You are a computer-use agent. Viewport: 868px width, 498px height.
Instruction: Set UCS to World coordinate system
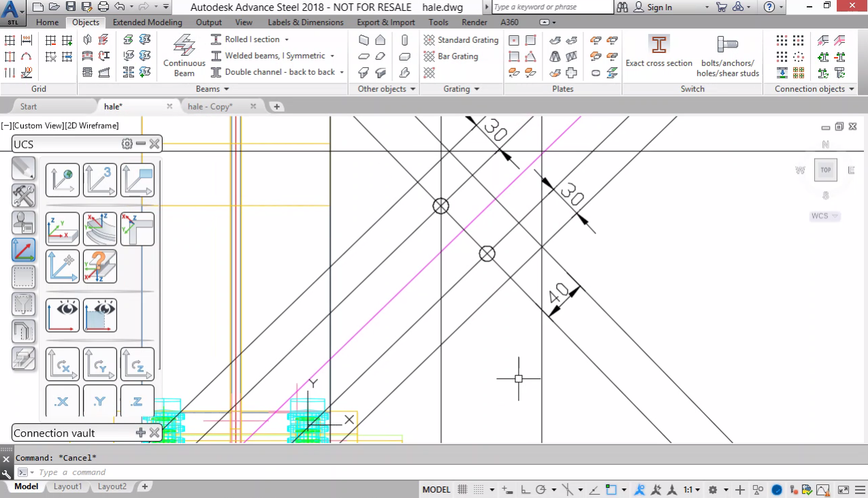tap(63, 180)
